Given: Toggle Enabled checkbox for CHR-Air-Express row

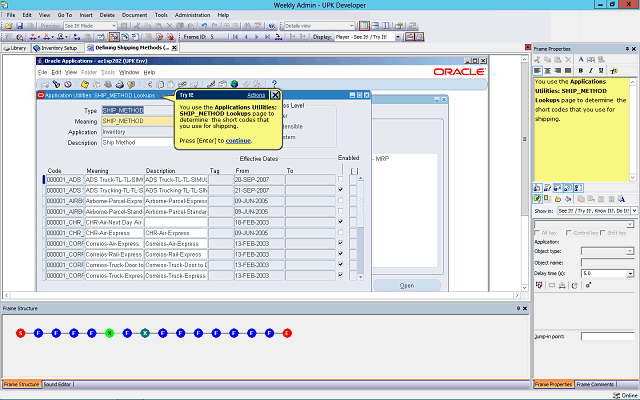Looking at the screenshot, I should [341, 232].
